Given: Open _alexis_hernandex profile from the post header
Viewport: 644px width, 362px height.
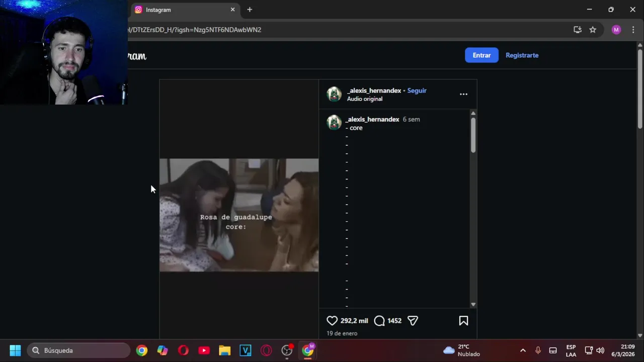Looking at the screenshot, I should point(374,90).
